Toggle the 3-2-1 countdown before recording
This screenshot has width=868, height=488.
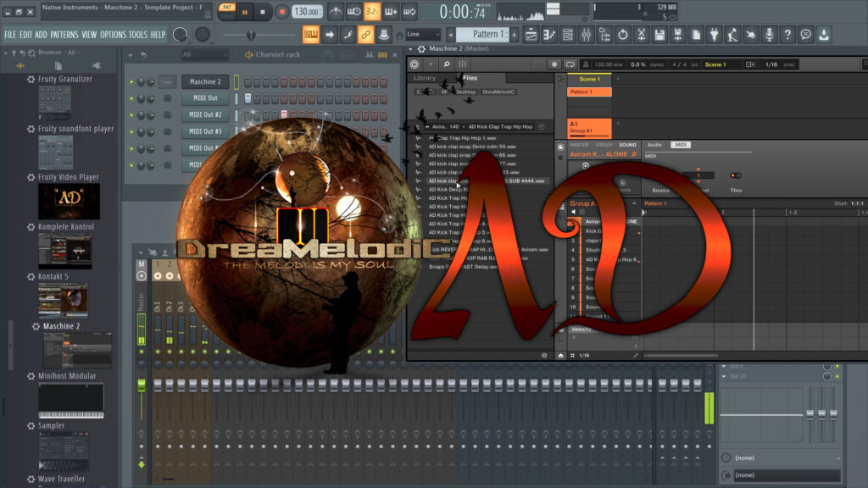[372, 12]
